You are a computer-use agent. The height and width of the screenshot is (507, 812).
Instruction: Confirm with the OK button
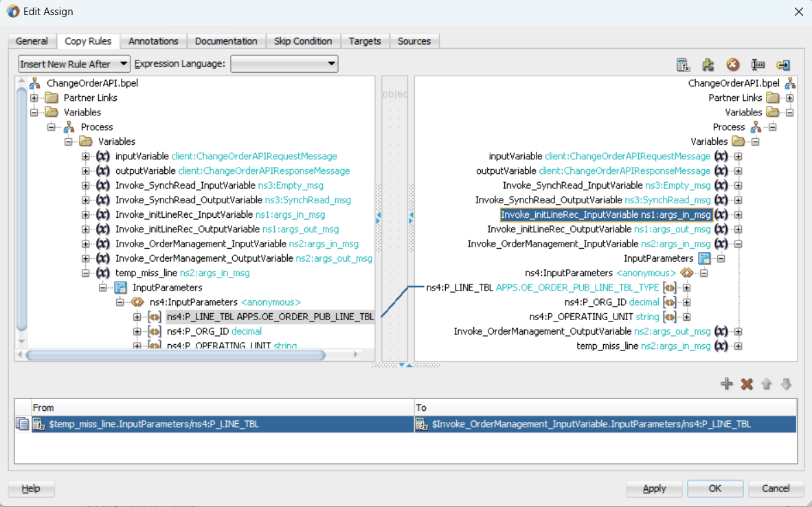[x=715, y=488]
